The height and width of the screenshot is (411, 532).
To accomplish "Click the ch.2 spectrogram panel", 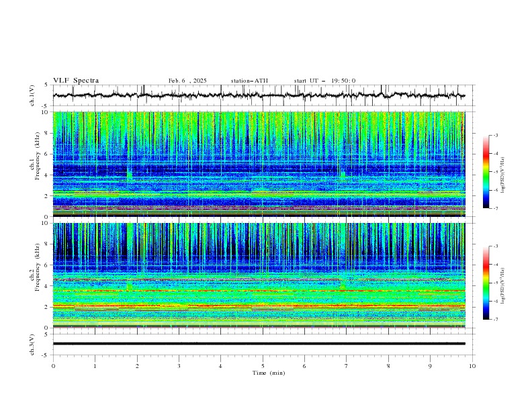I will tap(259, 275).
